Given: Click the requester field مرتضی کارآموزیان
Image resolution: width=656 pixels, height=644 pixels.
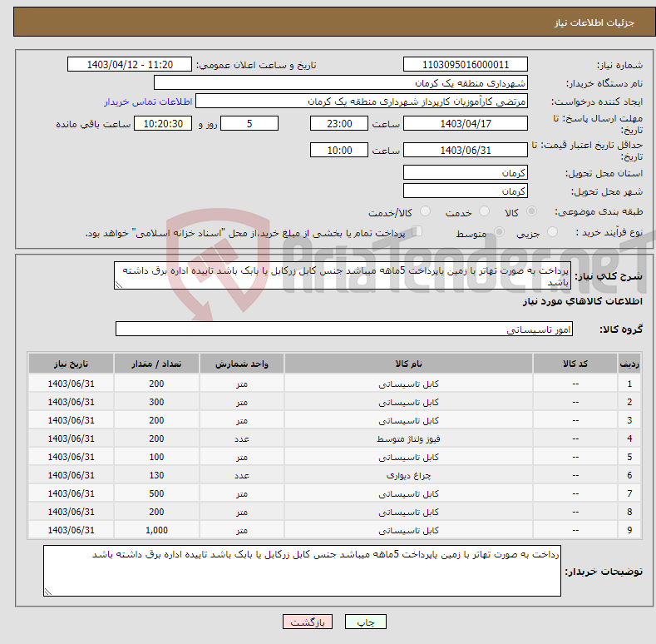Looking at the screenshot, I should 362,102.
